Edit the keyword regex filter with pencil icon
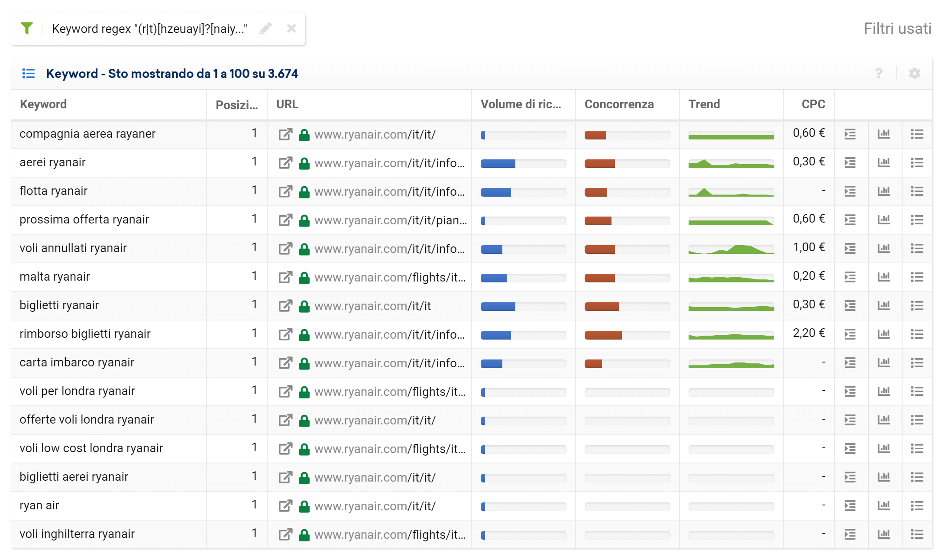948x560 pixels. 265,29
